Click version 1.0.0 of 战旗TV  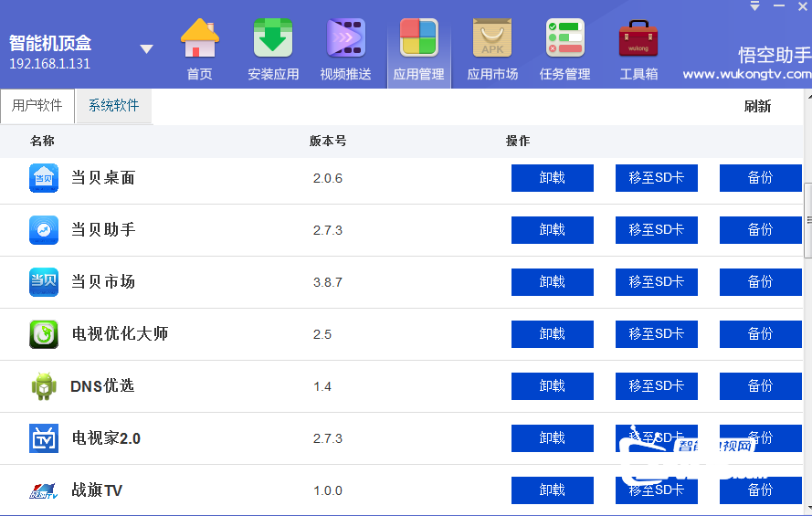coord(328,490)
